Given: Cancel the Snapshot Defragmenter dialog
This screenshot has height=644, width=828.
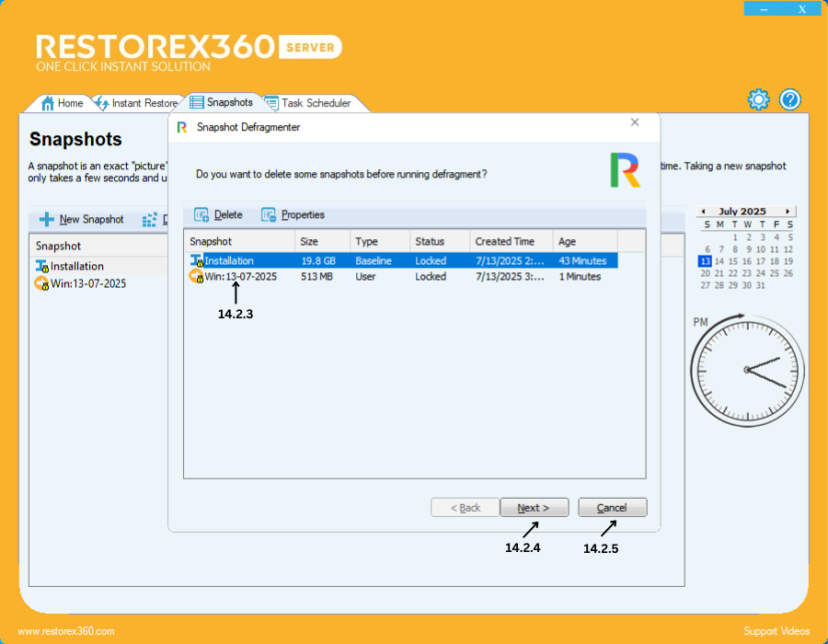Looking at the screenshot, I should 612,507.
